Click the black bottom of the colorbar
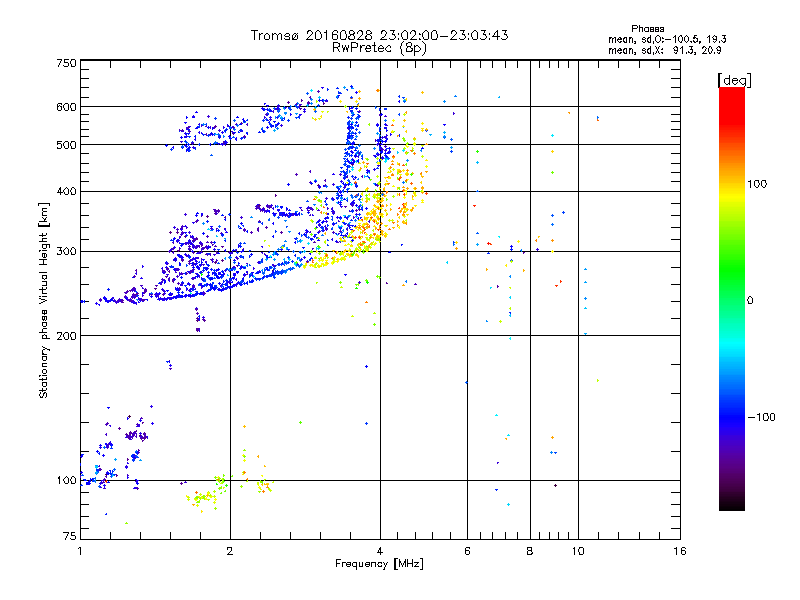 (x=732, y=504)
